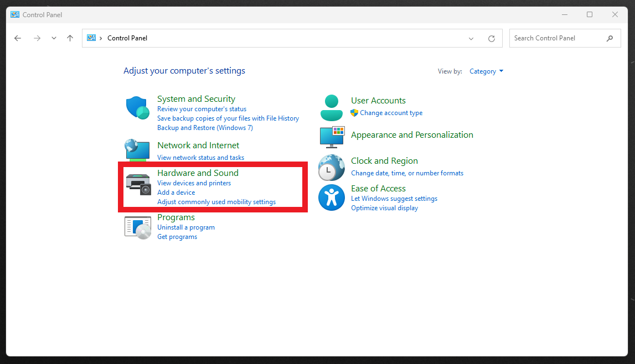Click the User Accounts person icon

(x=331, y=107)
